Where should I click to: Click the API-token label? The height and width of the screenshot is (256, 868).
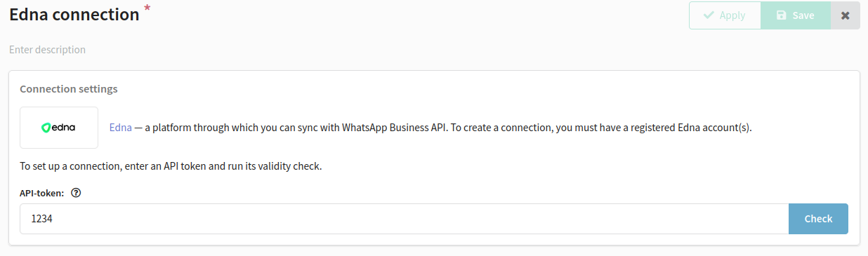[42, 193]
